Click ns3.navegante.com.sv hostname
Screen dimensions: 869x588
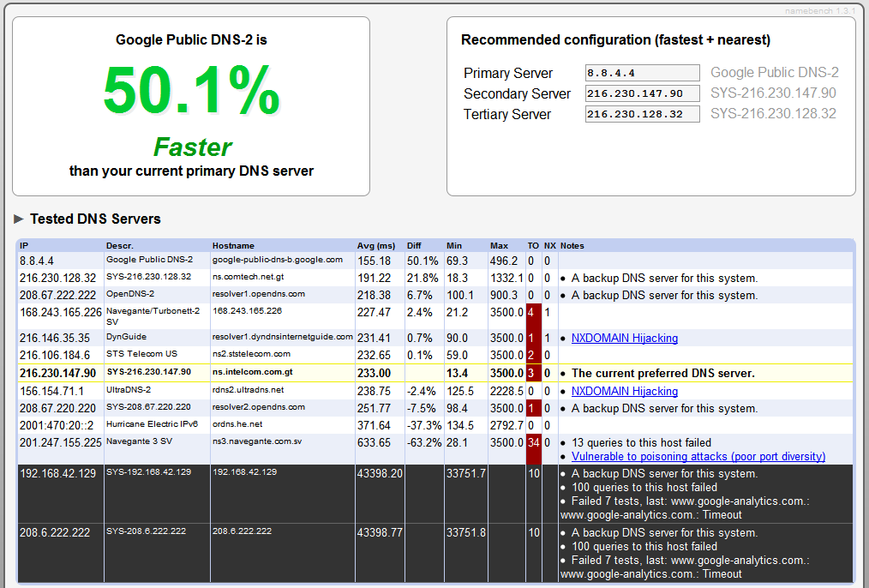256,441
